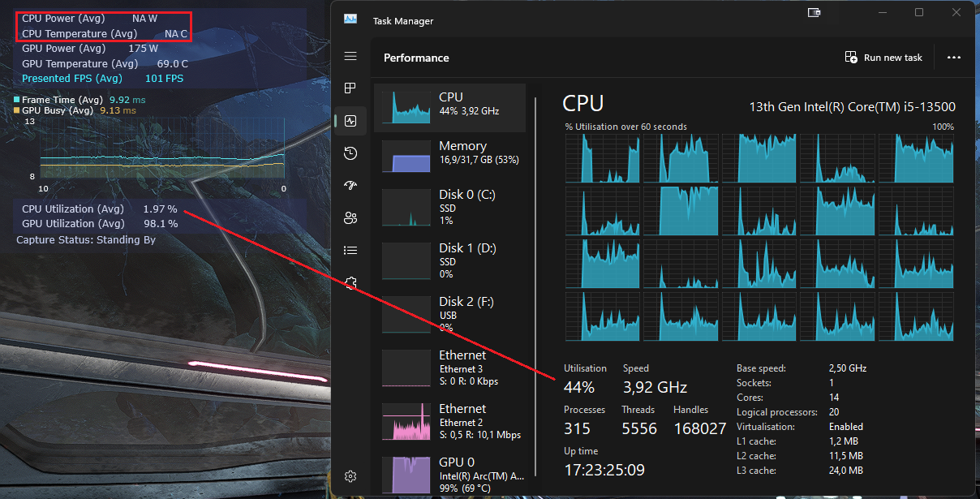Open the Details page icon
The image size is (980, 499).
[x=350, y=250]
